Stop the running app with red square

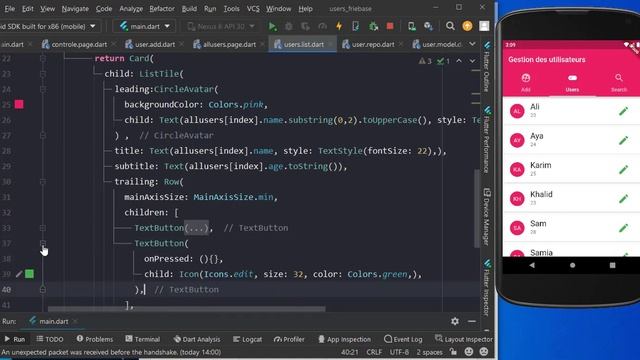(x=390, y=26)
